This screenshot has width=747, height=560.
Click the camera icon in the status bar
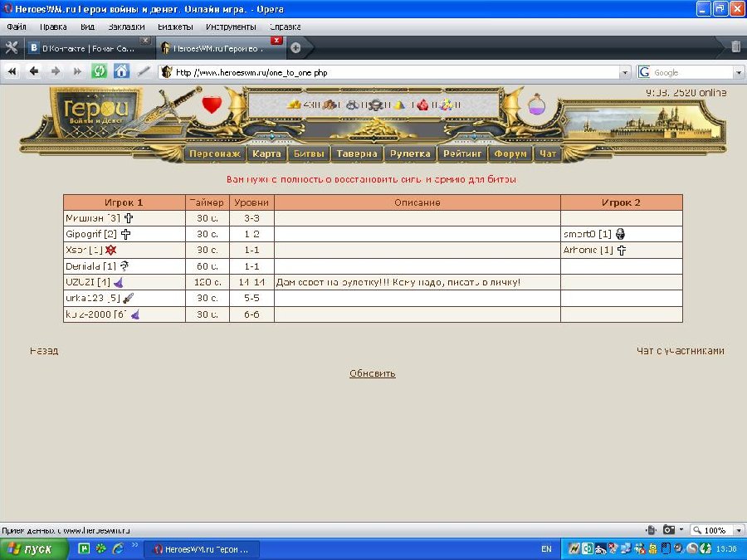tap(669, 530)
